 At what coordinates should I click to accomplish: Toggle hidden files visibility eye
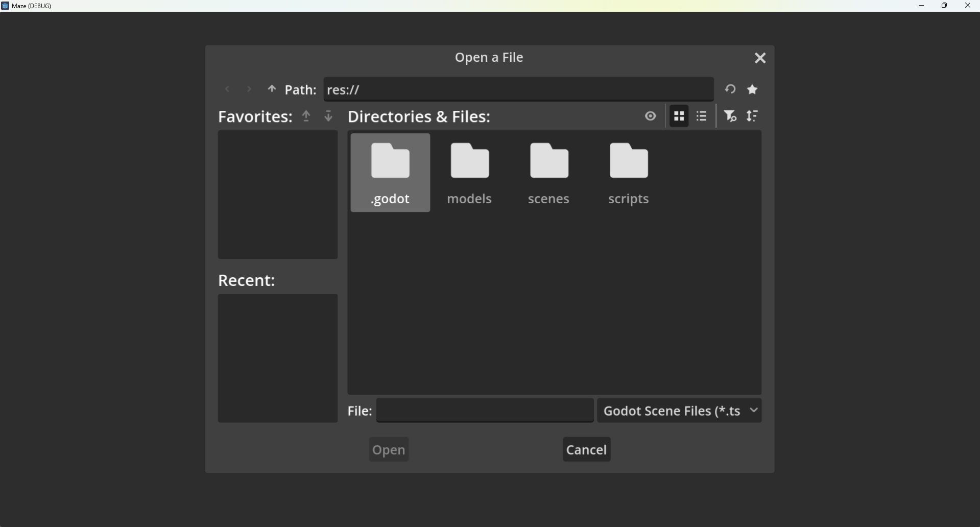pos(650,116)
